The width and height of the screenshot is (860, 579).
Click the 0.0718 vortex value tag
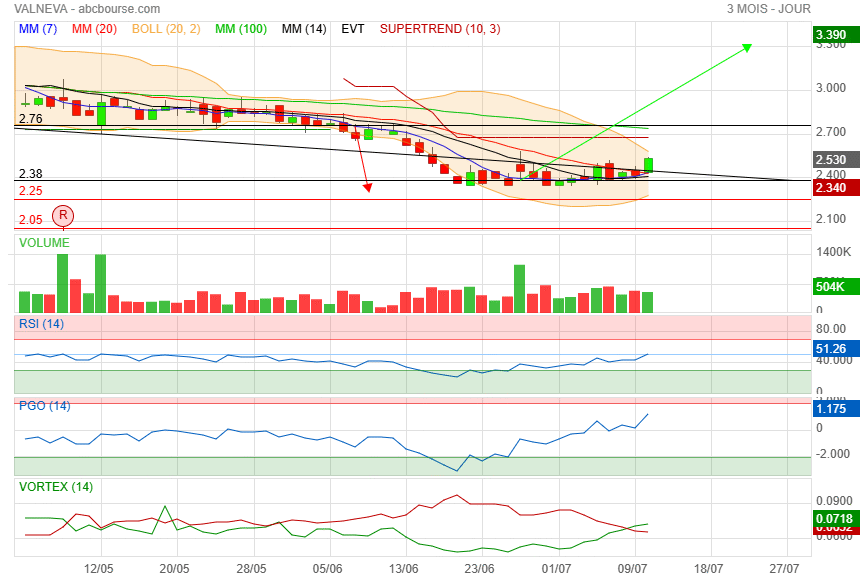[x=836, y=519]
